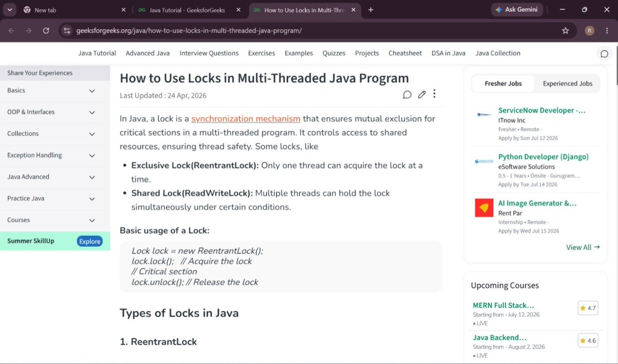The width and height of the screenshot is (618, 364).
Task: Open a new tab with the plus icon
Action: coord(371,10)
